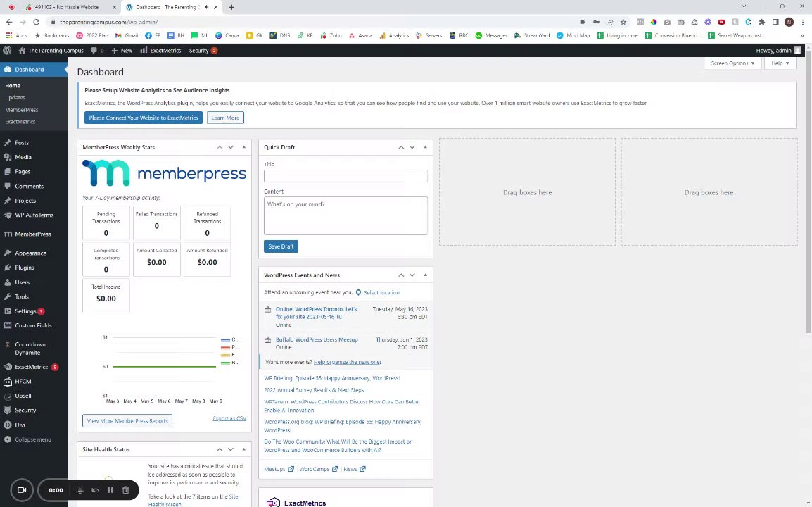
Task: Open The Parenting Campus site link
Action: pyautogui.click(x=51, y=50)
